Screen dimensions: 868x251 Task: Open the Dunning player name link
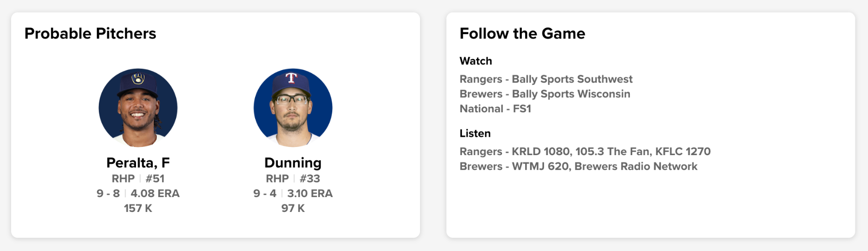click(x=293, y=163)
